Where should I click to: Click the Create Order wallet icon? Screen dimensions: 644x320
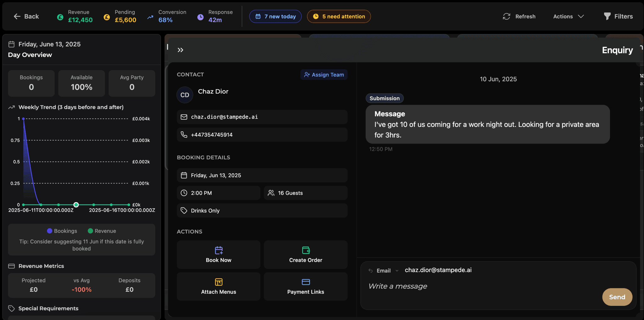[x=306, y=250]
